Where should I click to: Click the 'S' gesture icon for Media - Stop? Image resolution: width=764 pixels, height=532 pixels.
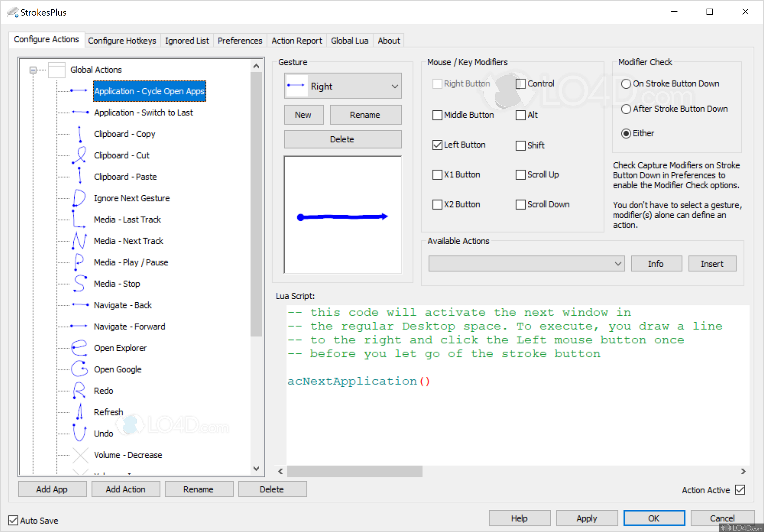pos(79,284)
